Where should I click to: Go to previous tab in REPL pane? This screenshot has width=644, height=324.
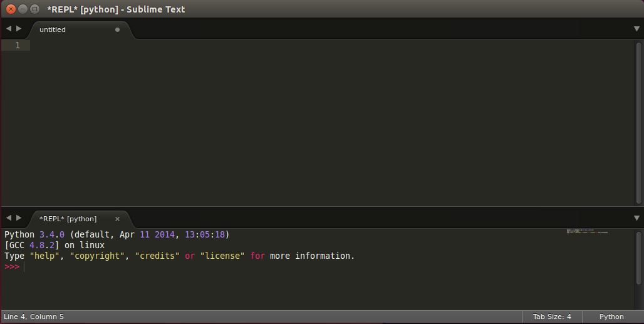point(9,217)
